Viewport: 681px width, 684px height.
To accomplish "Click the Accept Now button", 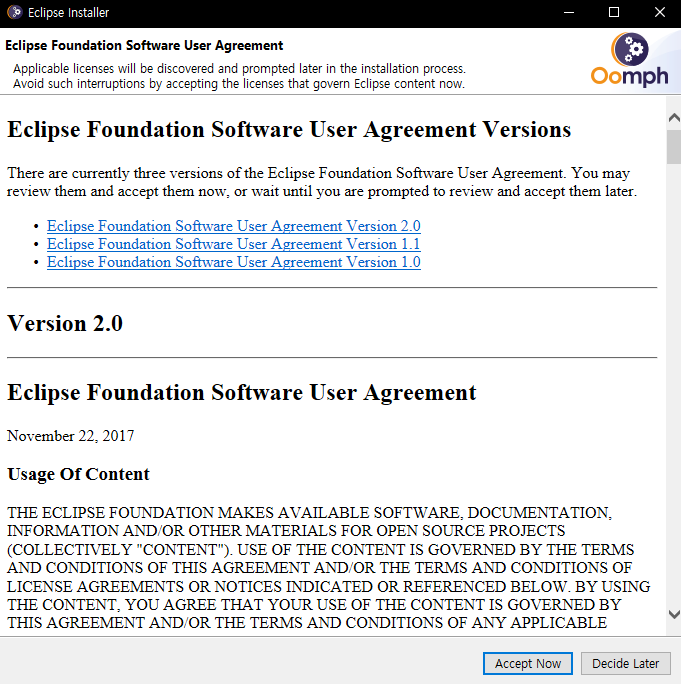I will tap(527, 663).
